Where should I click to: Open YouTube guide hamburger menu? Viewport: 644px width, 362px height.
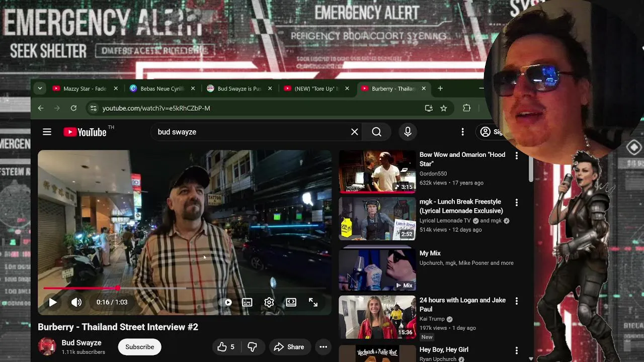coord(47,132)
